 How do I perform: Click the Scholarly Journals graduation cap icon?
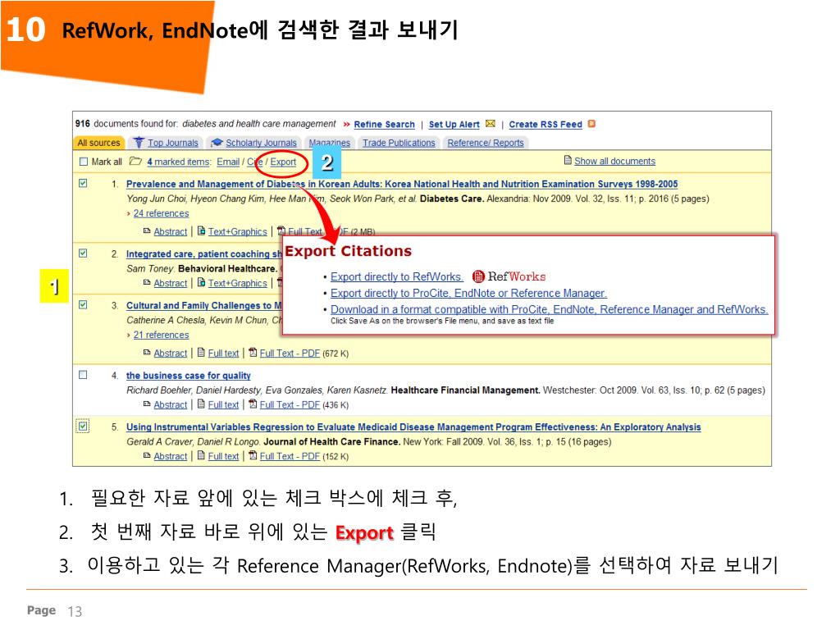(217, 143)
